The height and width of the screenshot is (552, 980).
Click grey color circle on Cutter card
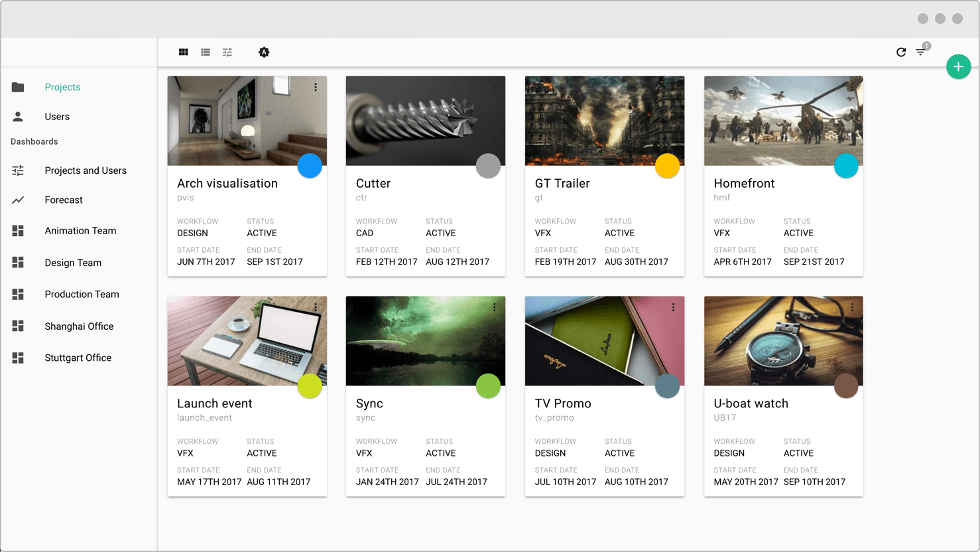(x=488, y=166)
